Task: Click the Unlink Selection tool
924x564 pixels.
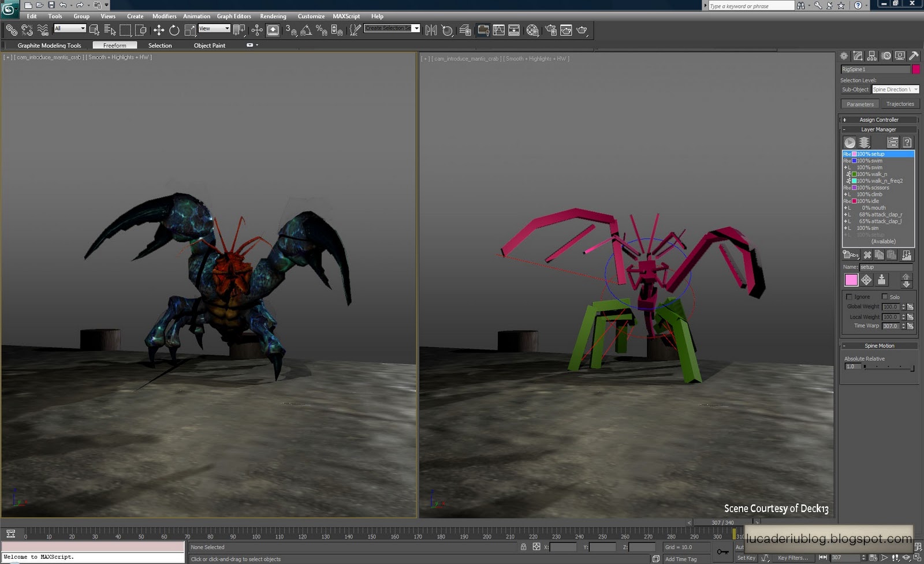Action: click(27, 30)
